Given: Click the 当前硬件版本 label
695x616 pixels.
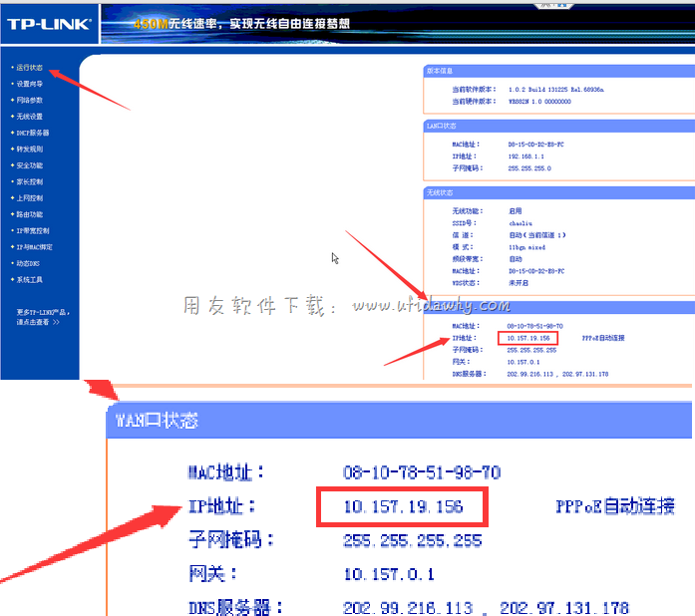Looking at the screenshot, I should [474, 102].
